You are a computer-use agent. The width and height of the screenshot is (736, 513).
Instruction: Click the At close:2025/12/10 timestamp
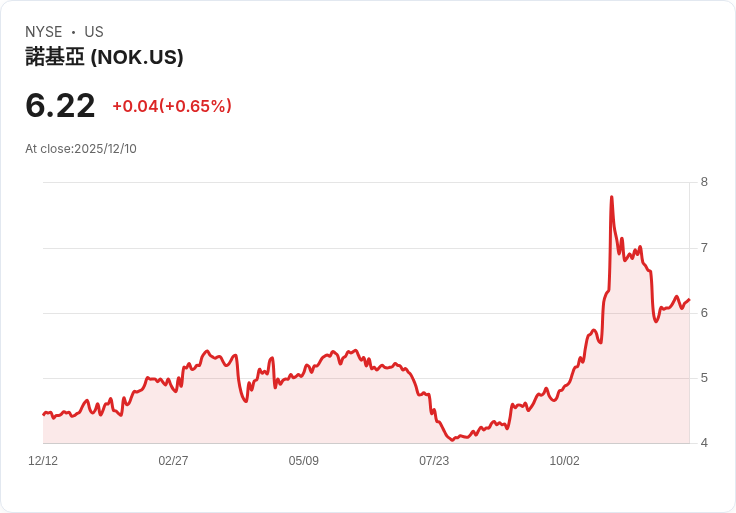click(81, 149)
